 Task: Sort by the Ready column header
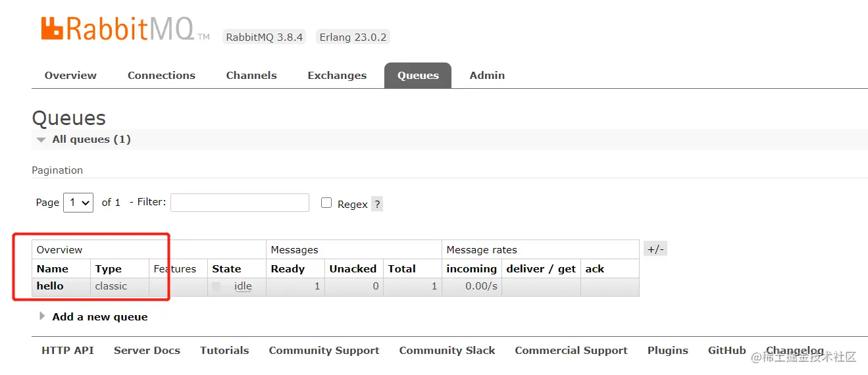point(288,268)
